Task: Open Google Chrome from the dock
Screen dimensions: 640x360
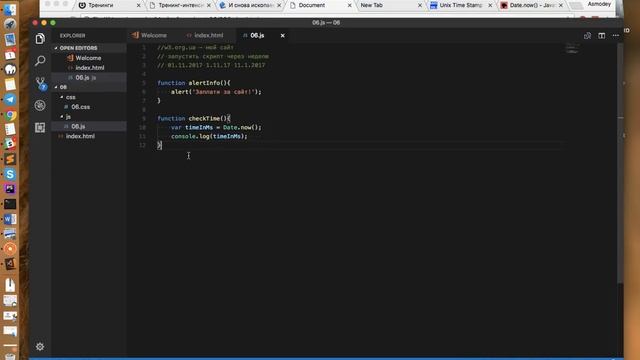Action: click(10, 115)
